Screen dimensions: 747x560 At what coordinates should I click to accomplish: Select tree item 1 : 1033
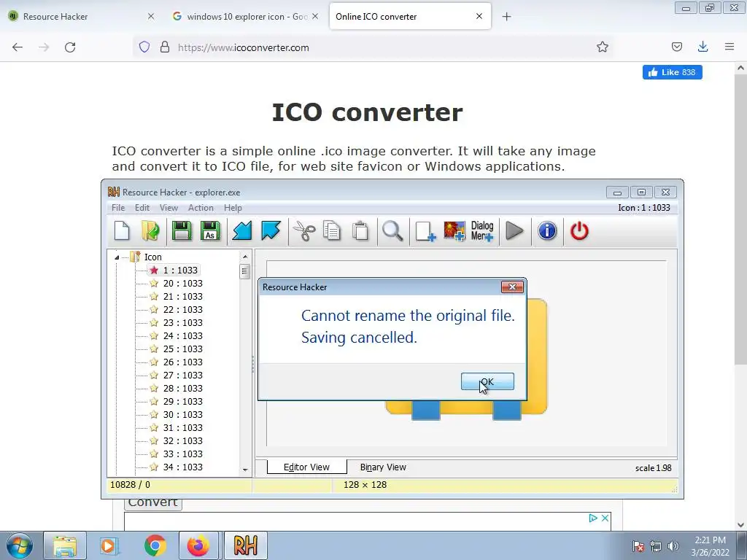pyautogui.click(x=180, y=270)
